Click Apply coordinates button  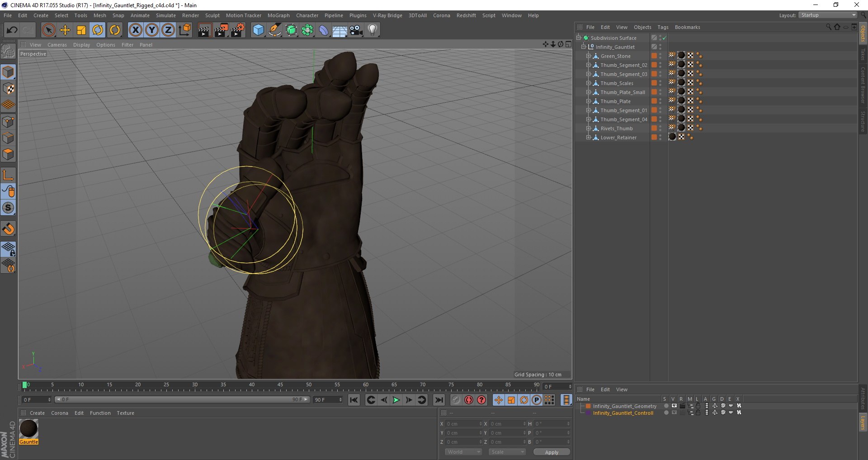(x=552, y=452)
